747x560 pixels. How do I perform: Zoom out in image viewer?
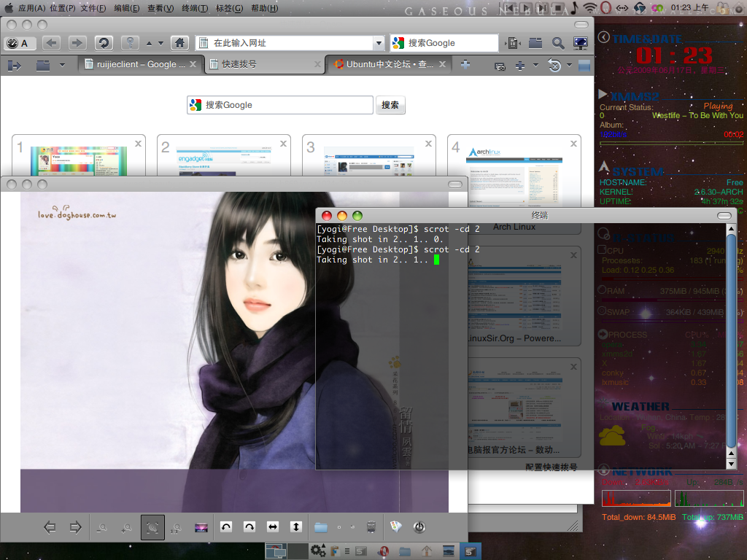tap(102, 528)
